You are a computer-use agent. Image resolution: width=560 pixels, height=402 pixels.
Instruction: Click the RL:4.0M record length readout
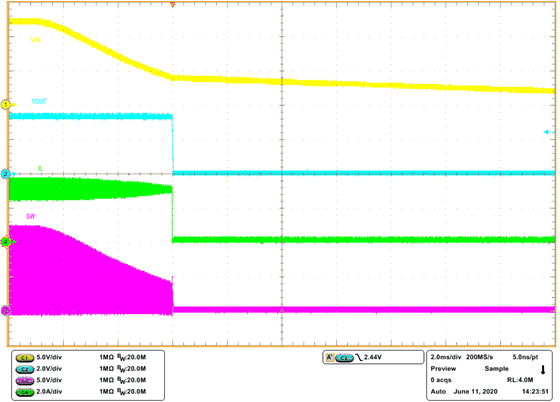(520, 380)
